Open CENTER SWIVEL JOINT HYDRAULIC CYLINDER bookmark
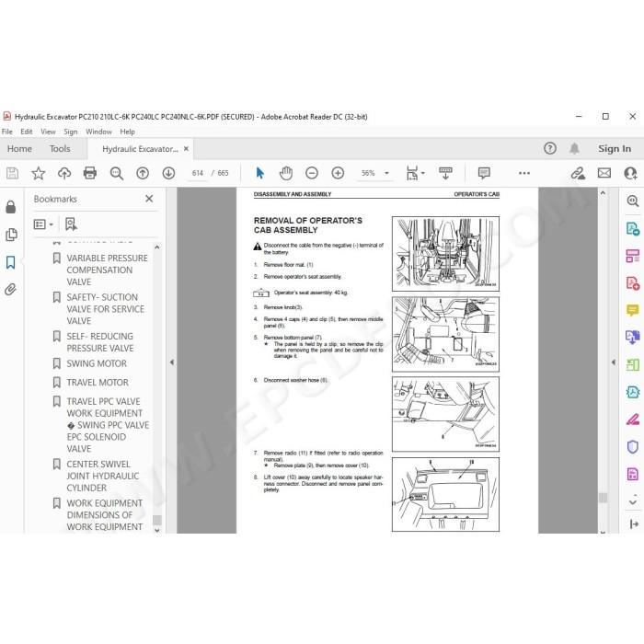The width and height of the screenshot is (644, 644). click(103, 476)
